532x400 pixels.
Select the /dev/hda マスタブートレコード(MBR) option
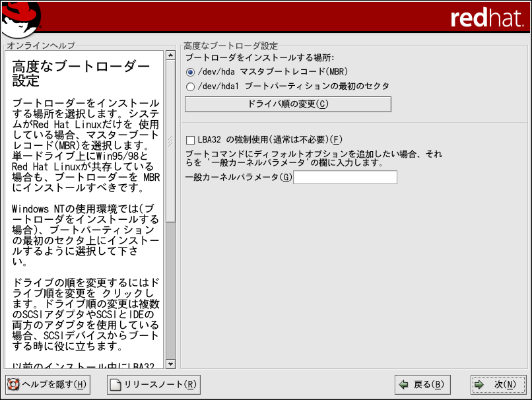point(191,71)
